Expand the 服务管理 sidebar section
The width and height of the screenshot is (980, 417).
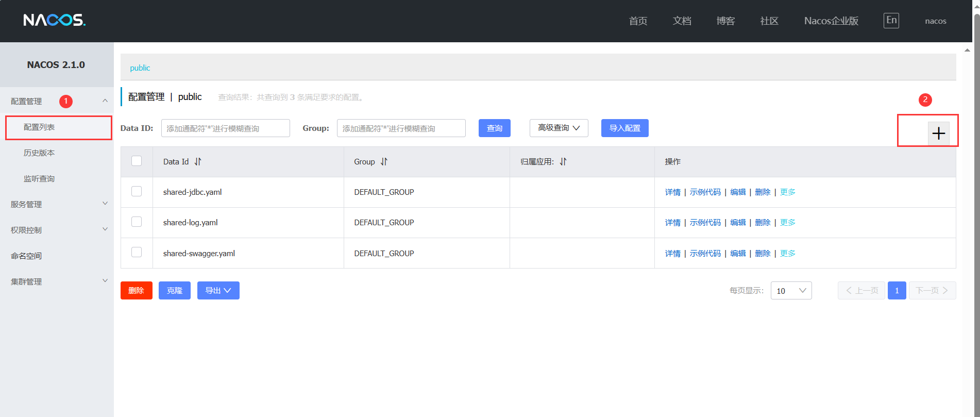click(x=105, y=204)
